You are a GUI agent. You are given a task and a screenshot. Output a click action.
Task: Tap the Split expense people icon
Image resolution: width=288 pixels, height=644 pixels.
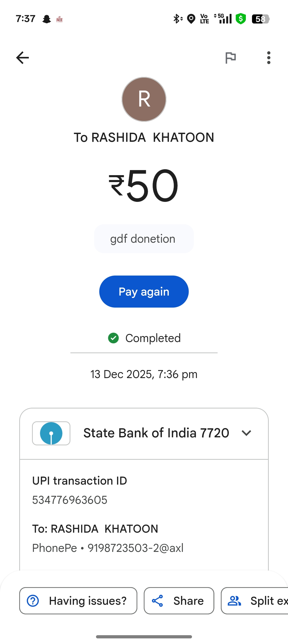point(234,601)
